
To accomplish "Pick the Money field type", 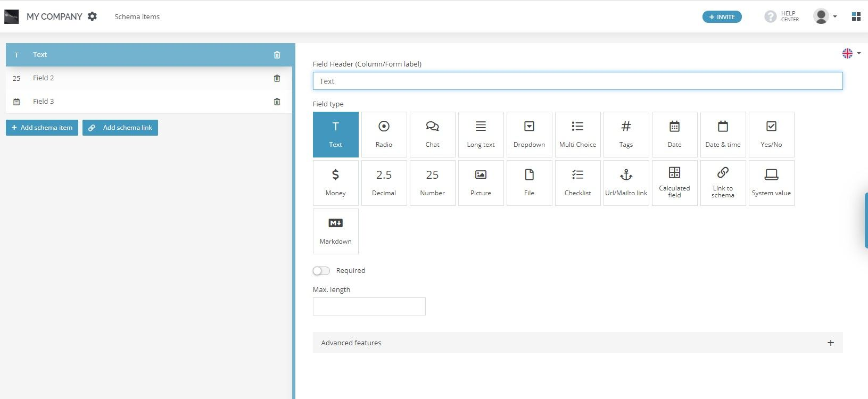I will point(335,183).
